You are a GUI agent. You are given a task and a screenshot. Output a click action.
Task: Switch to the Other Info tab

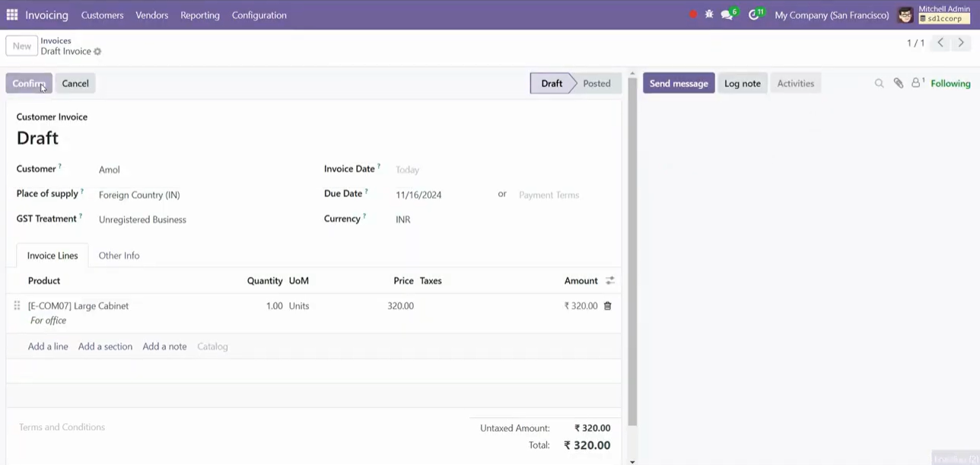click(119, 256)
